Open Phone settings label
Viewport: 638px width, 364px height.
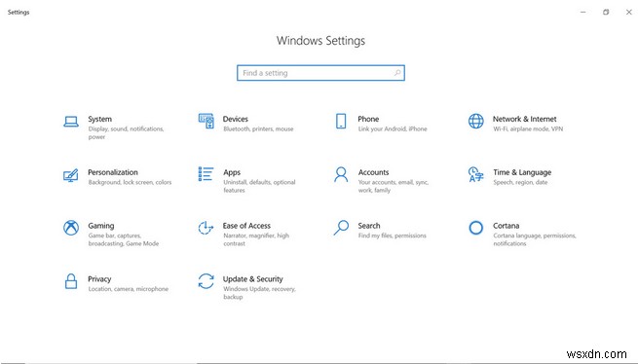pos(368,119)
